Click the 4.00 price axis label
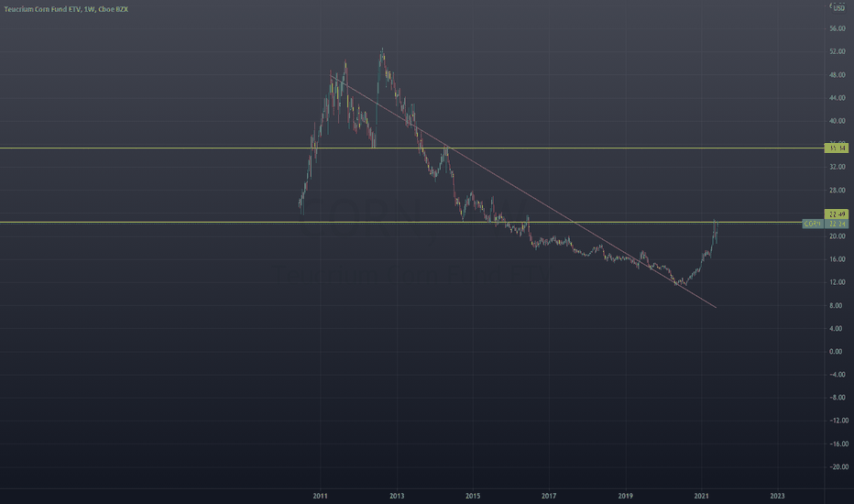This screenshot has width=854, height=504. pos(836,329)
